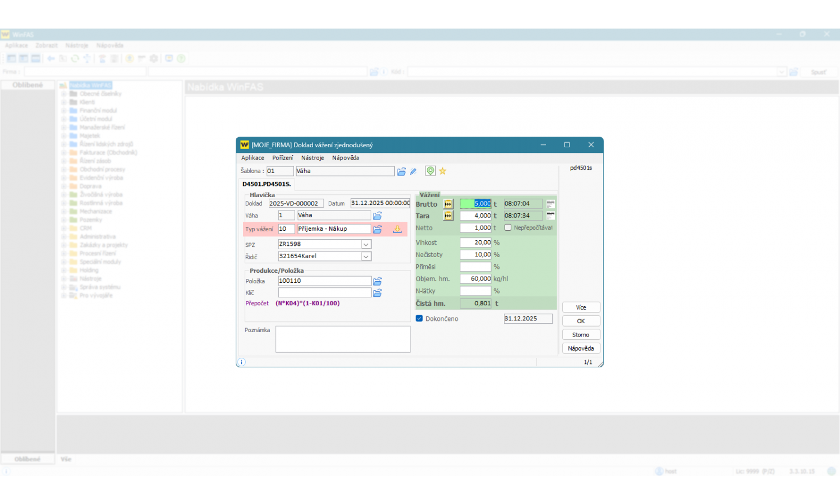Viewport: 840px width, 504px height.
Task: Click the Storno button
Action: (581, 335)
